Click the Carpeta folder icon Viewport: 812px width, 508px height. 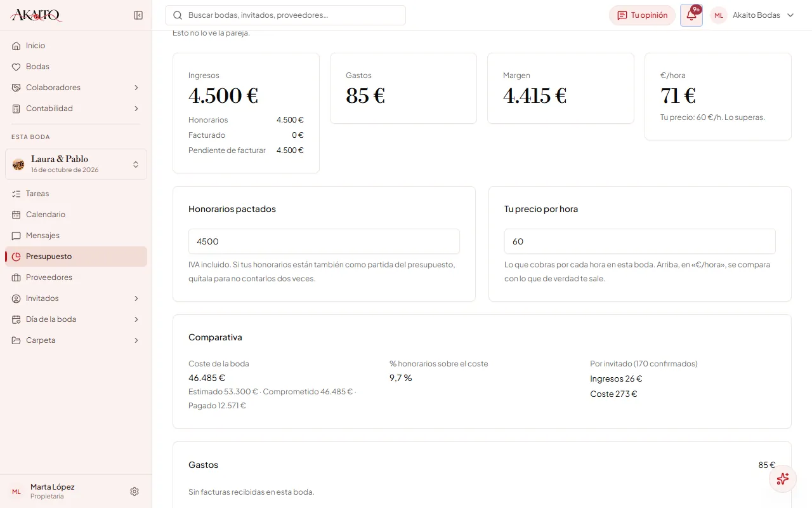[16, 340]
